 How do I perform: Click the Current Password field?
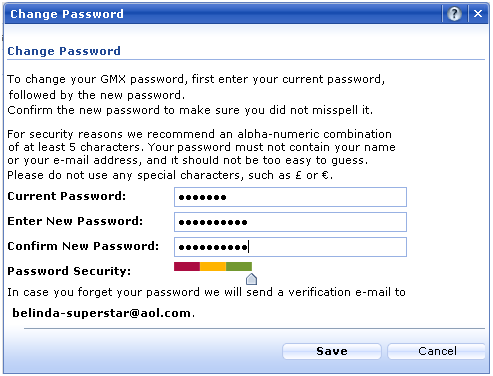tap(290, 197)
